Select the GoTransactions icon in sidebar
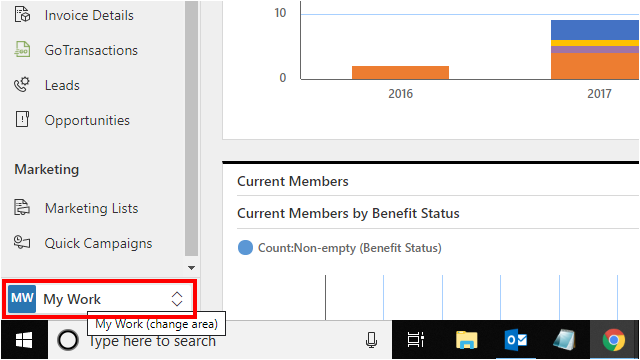The width and height of the screenshot is (640, 360). (22, 50)
